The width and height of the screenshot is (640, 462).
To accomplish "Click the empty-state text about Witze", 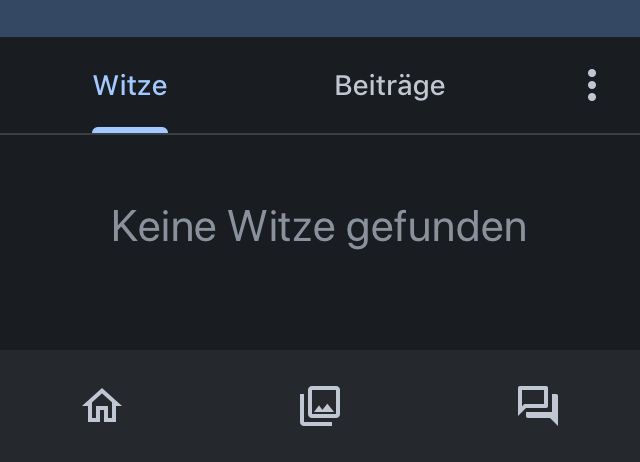I will [x=319, y=227].
